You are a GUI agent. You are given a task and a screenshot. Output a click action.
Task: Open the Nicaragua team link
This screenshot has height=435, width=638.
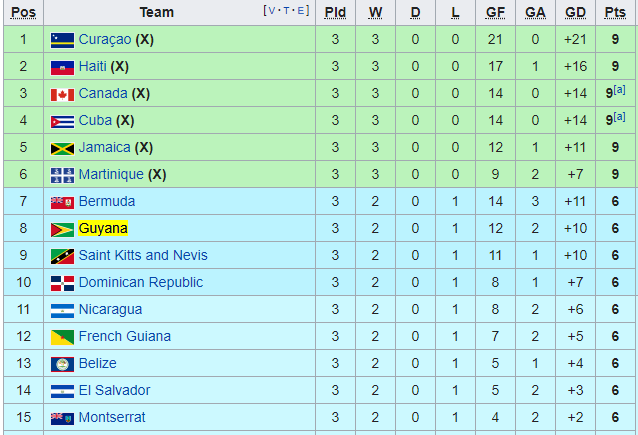[x=110, y=310]
